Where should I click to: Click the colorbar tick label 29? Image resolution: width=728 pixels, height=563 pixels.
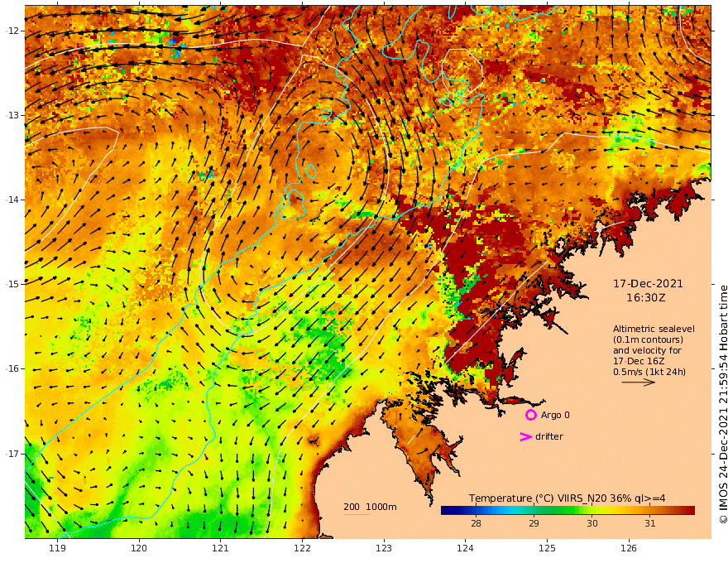534,523
